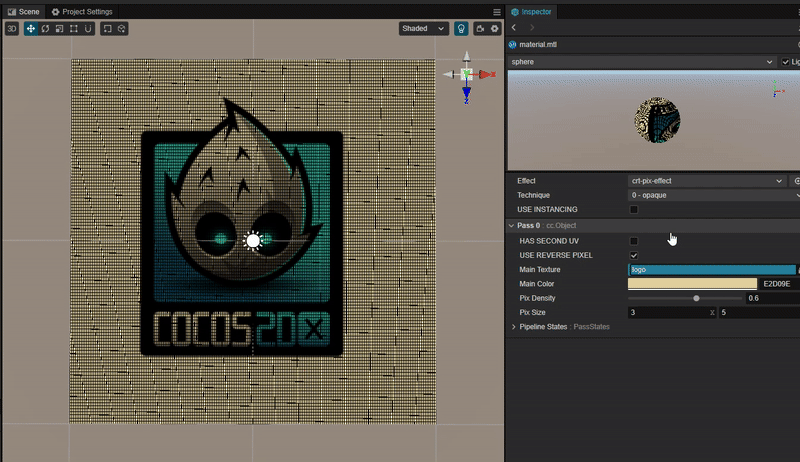Click the E2D09E hex color field

[779, 284]
